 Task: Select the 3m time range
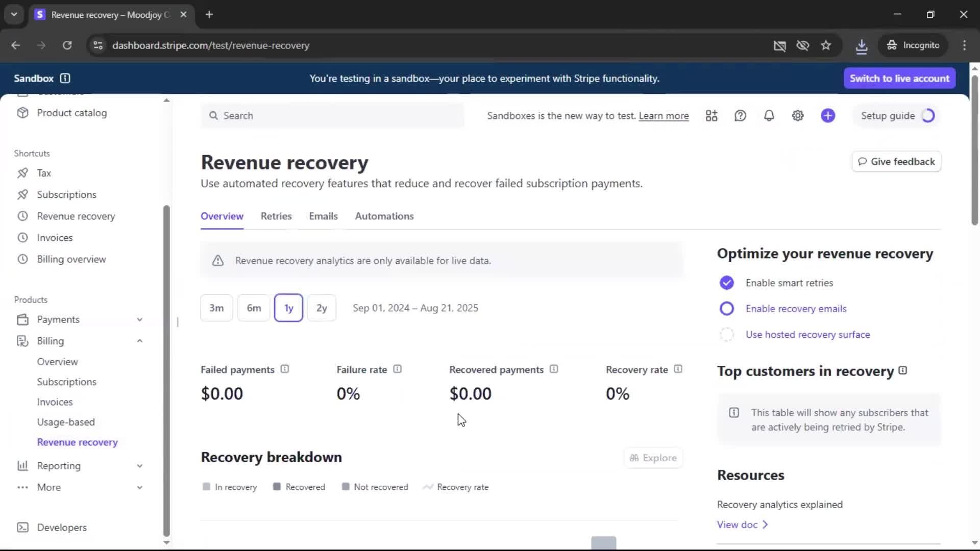tap(216, 308)
